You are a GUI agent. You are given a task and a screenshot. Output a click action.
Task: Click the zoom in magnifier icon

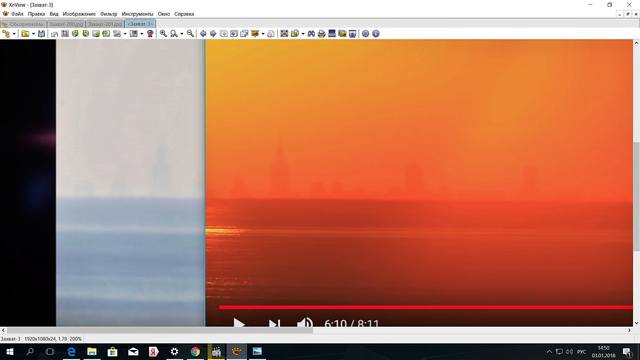point(163,34)
